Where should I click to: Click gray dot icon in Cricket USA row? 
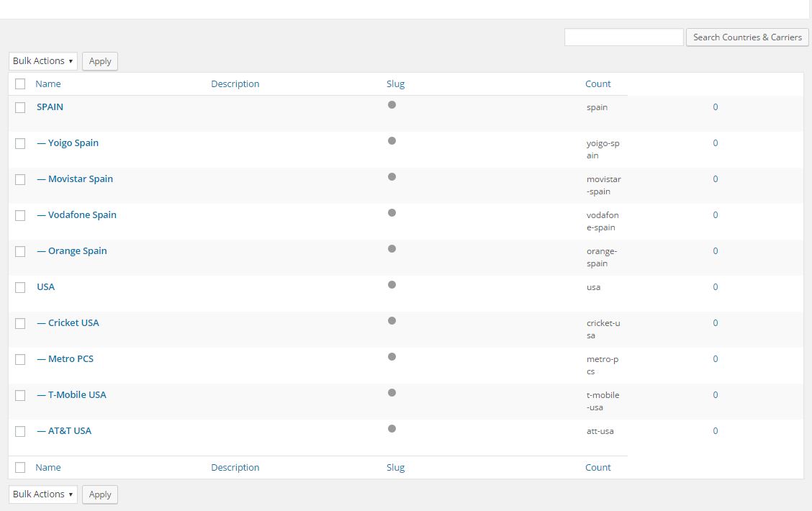pos(392,320)
